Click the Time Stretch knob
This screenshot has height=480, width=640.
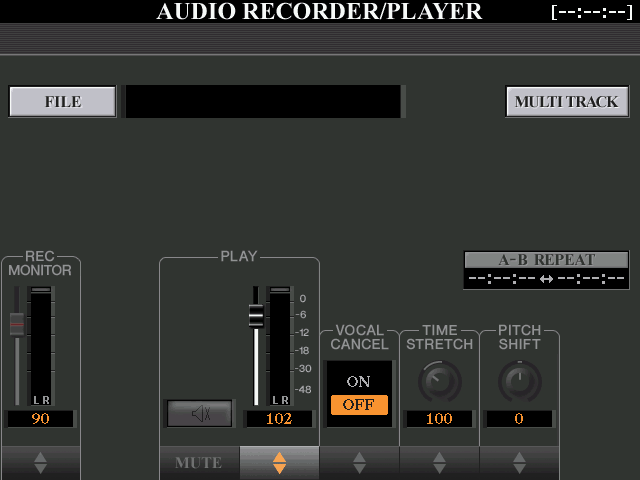tap(439, 381)
